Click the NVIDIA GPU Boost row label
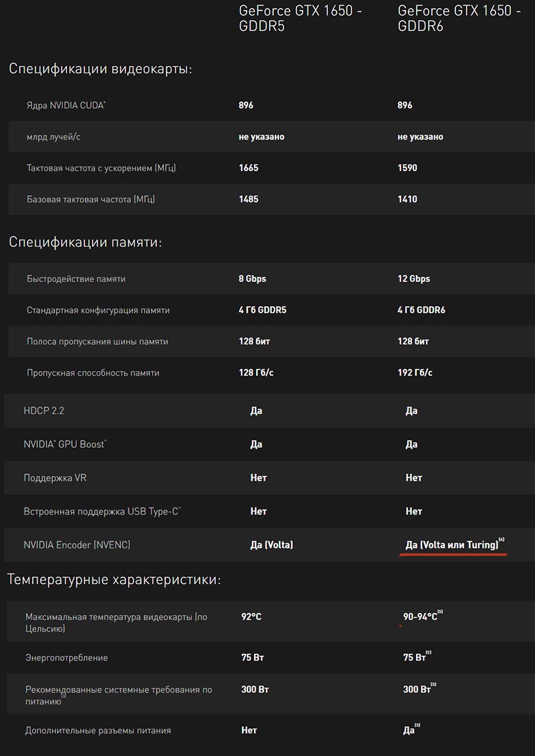 [x=65, y=444]
